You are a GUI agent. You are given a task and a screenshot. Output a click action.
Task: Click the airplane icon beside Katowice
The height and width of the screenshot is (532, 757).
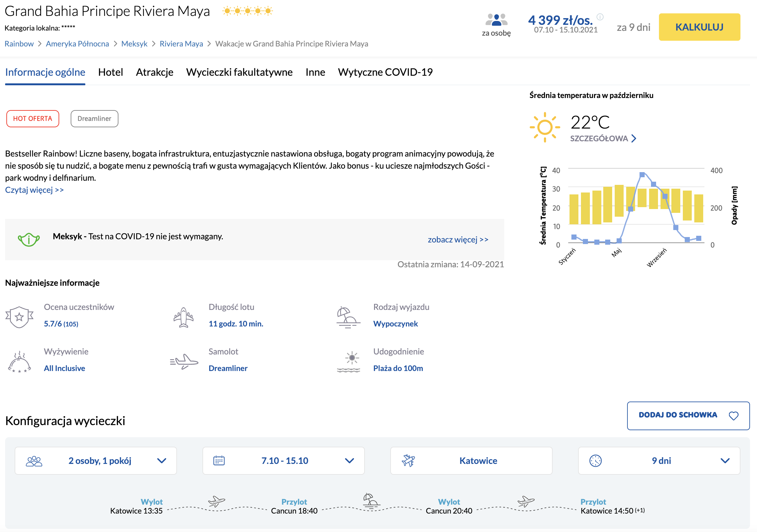coord(408,460)
